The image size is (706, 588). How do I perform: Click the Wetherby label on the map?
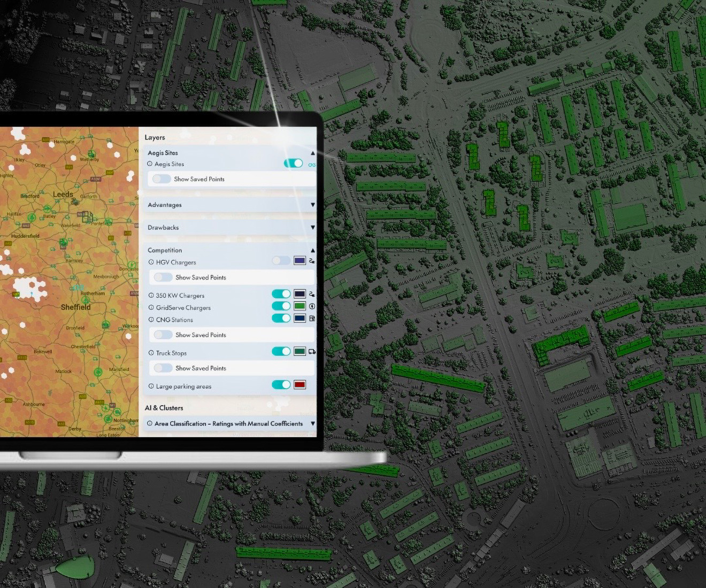point(89,159)
